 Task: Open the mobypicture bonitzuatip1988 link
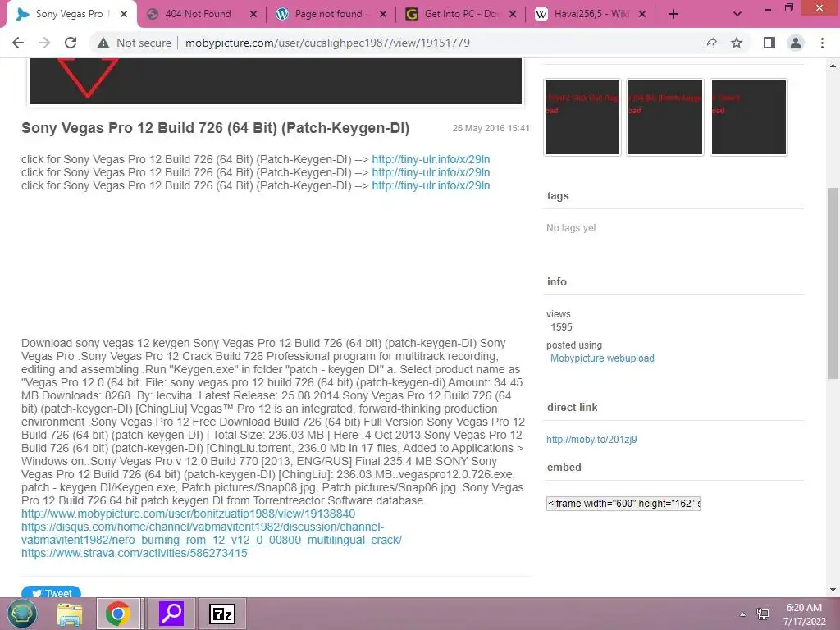188,514
